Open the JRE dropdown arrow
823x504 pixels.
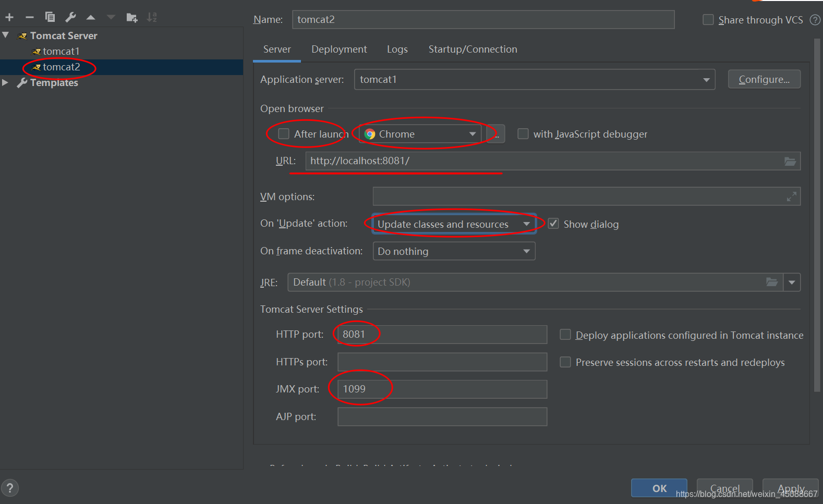click(792, 282)
